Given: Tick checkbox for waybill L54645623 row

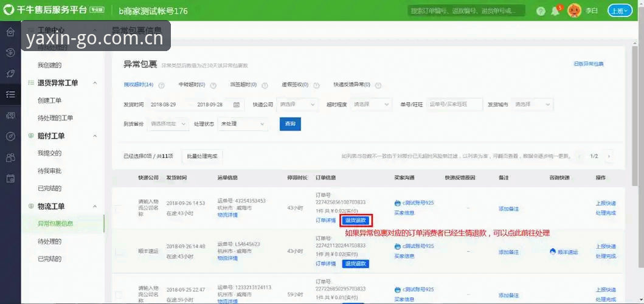Looking at the screenshot, I should (119, 252).
